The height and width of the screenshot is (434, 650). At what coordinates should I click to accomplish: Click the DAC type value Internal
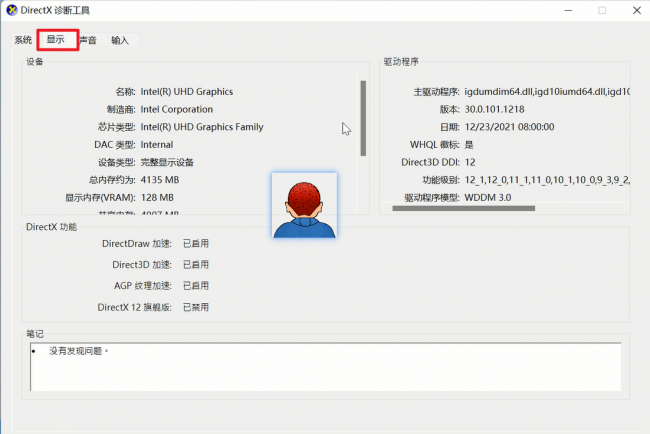click(x=157, y=145)
